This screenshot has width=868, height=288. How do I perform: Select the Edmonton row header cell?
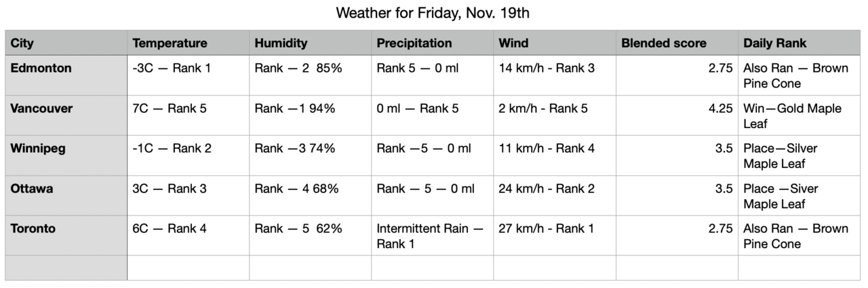pyautogui.click(x=66, y=76)
